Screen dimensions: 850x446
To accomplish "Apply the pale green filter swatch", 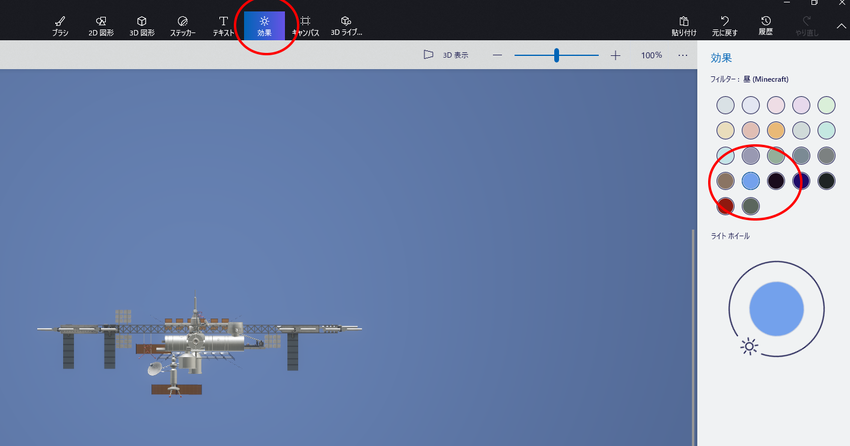I will [826, 105].
